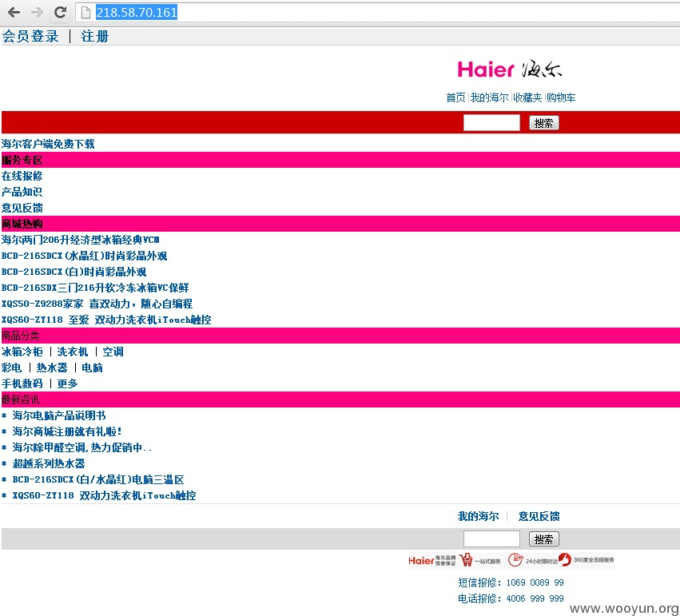Reload the page with the refresh icon
Screen dimensions: 680x616
[x=60, y=12]
